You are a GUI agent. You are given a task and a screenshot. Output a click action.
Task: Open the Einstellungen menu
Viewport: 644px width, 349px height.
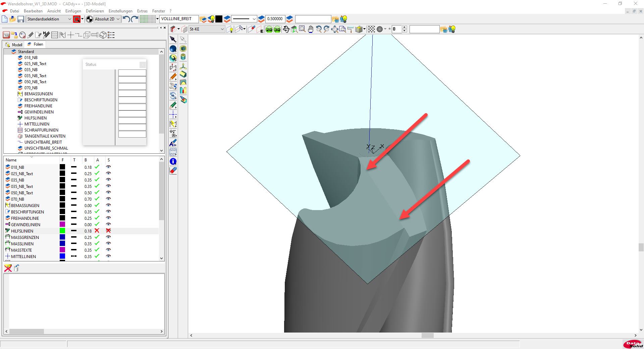120,11
